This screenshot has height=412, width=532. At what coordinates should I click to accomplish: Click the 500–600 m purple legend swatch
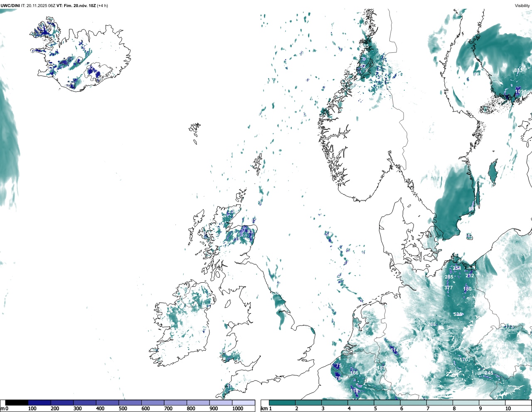[x=130, y=402]
